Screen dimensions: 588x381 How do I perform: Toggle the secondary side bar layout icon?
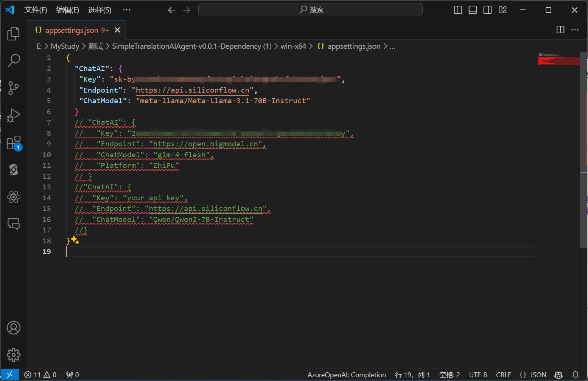(x=488, y=10)
